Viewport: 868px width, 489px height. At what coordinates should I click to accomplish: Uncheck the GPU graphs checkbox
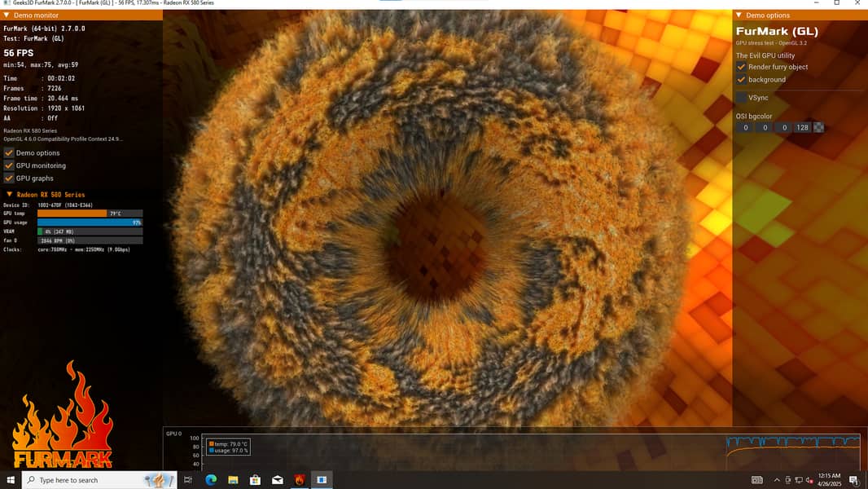[x=8, y=178]
